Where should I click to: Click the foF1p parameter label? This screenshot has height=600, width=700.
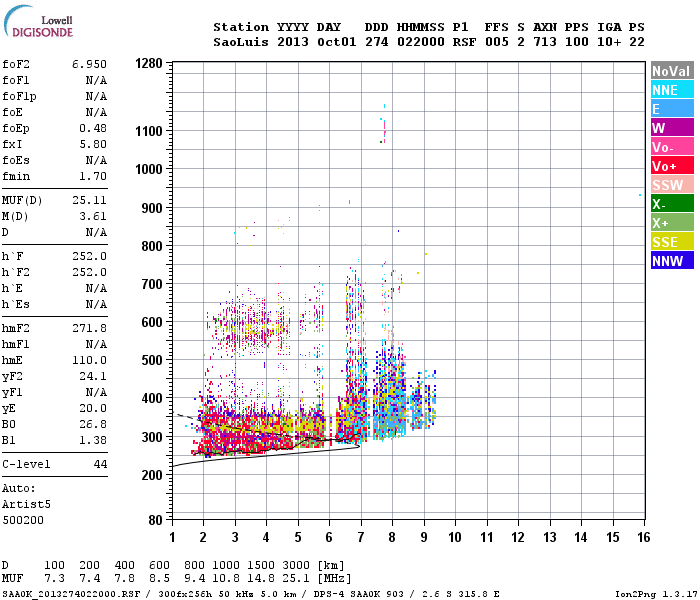coord(19,96)
